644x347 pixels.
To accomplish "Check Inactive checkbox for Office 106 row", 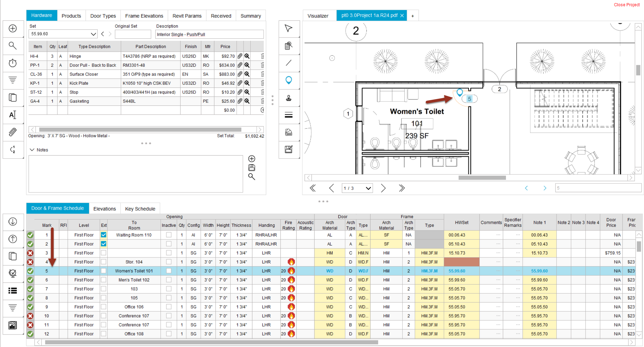I will (169, 307).
